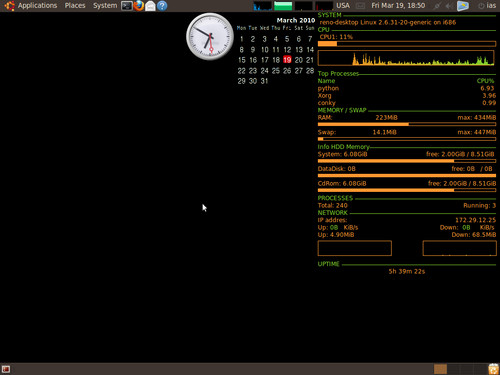Open the envelope messaging indicator
The image size is (500, 375).
coord(360,6)
